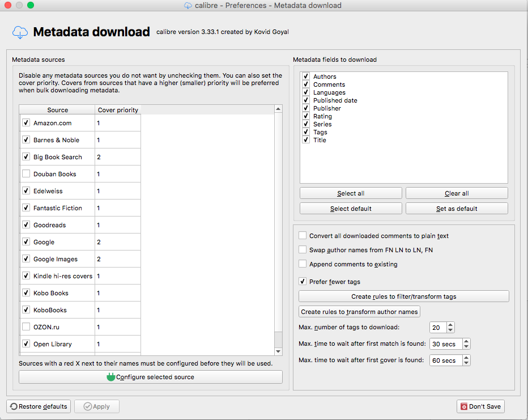This screenshot has width=528, height=420.
Task: Click the sources list scroll up arrow
Action: 278,109
